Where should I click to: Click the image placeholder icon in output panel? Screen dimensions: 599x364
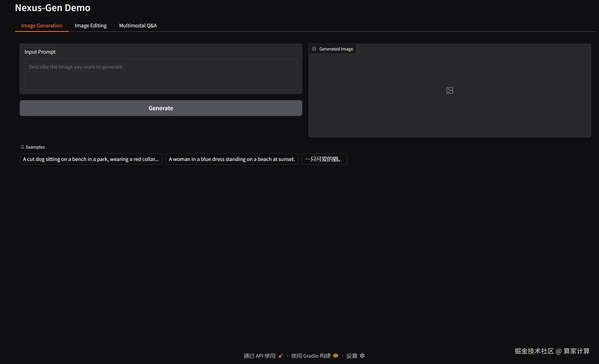[x=450, y=90]
